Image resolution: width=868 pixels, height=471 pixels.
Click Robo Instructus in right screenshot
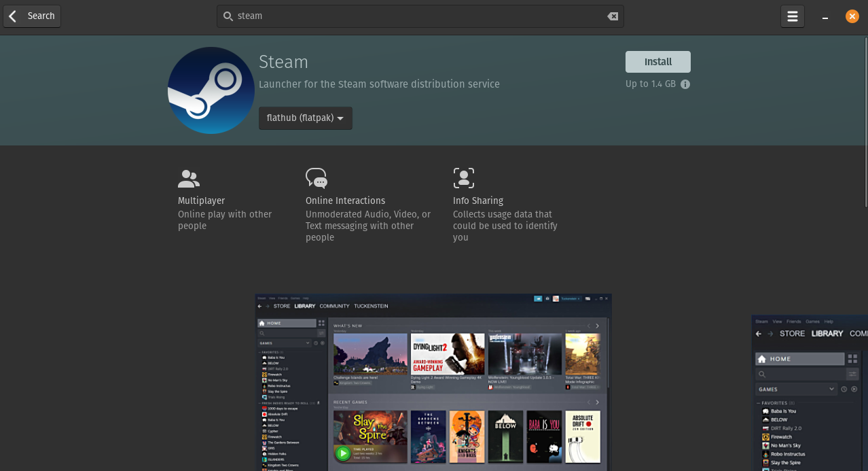788,454
